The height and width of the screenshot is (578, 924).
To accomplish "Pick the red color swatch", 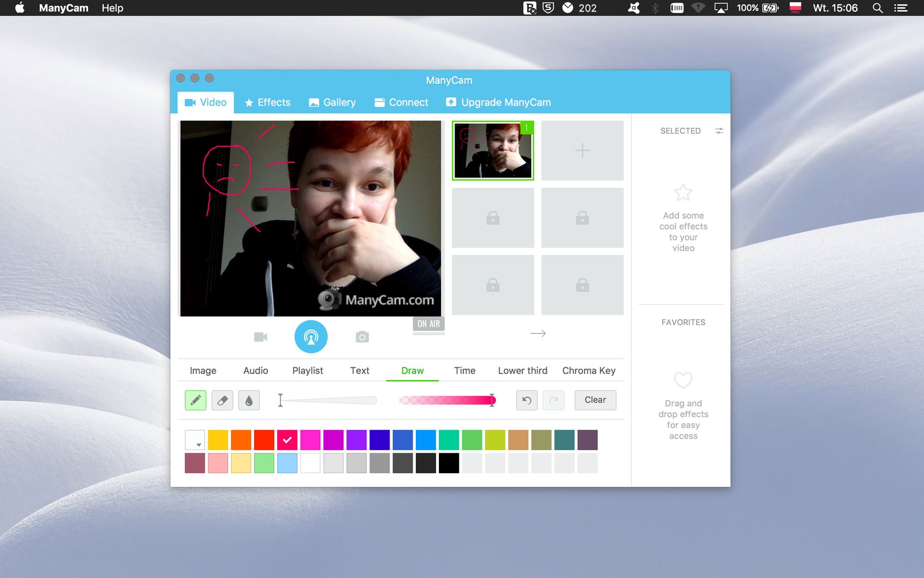I will coord(264,440).
